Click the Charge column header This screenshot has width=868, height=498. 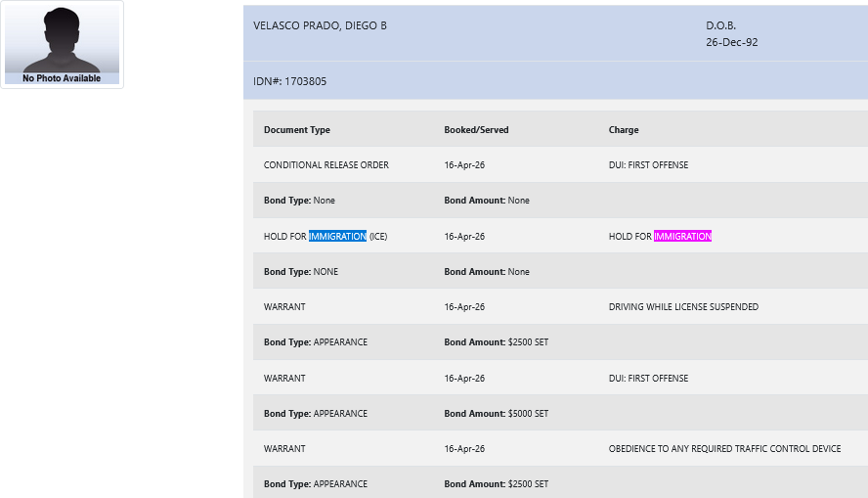click(624, 130)
